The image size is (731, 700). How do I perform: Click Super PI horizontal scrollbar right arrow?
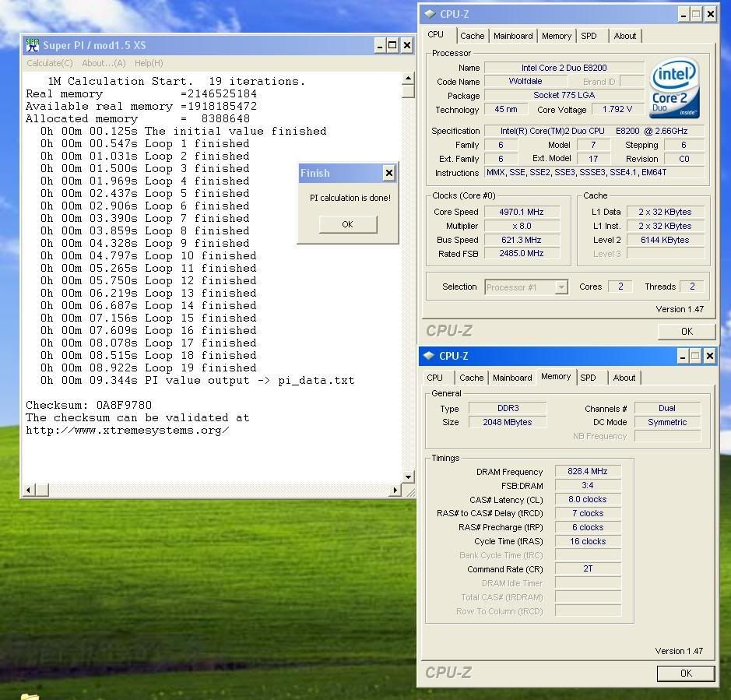coord(395,490)
